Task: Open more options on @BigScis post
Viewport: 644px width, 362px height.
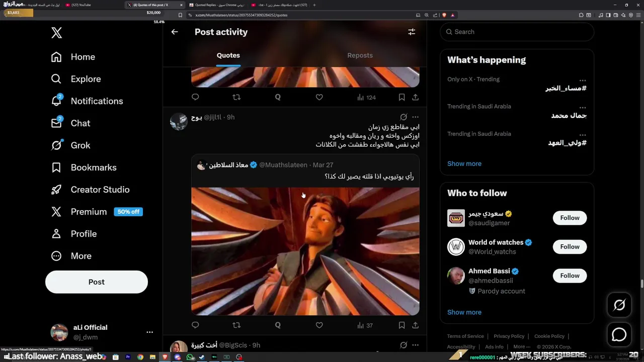Action: click(415, 345)
